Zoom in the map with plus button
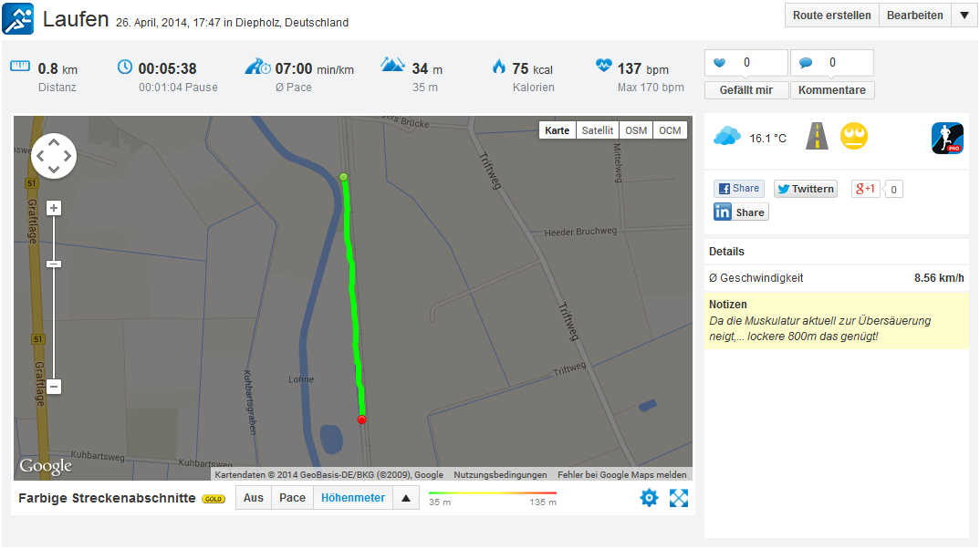Screen dimensions: 980x549 point(54,208)
